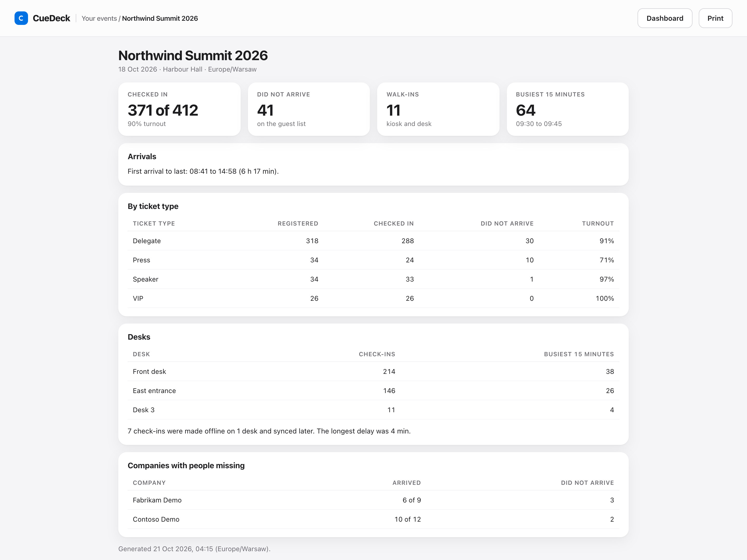The image size is (747, 560).
Task: Select Press turnout 71%
Action: point(606,260)
